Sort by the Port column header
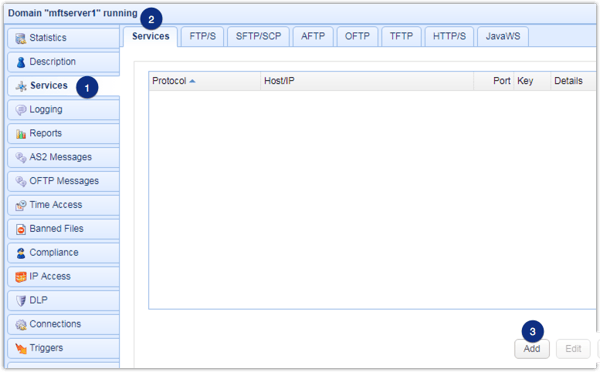Screen dimensions: 600x372 pos(494,81)
